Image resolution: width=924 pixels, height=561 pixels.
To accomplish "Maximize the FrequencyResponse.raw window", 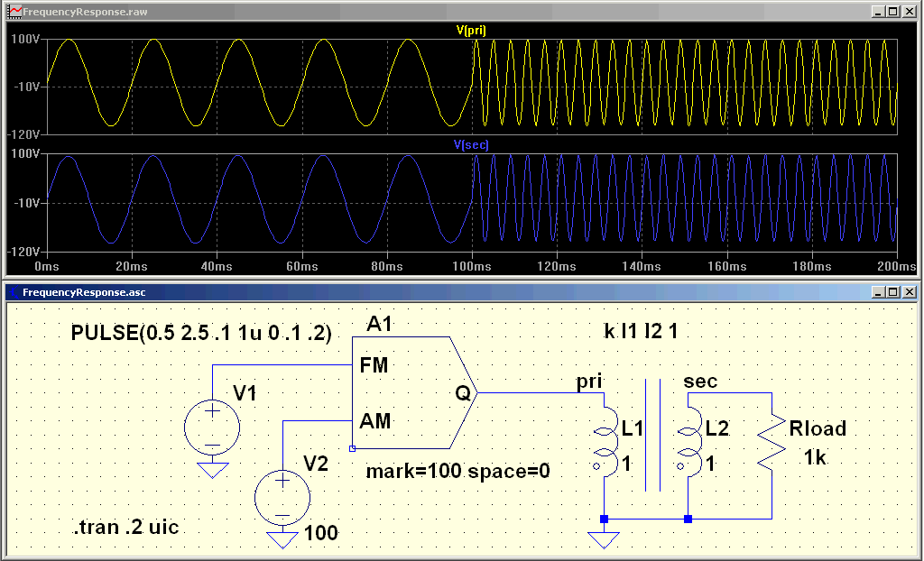I will click(x=893, y=11).
